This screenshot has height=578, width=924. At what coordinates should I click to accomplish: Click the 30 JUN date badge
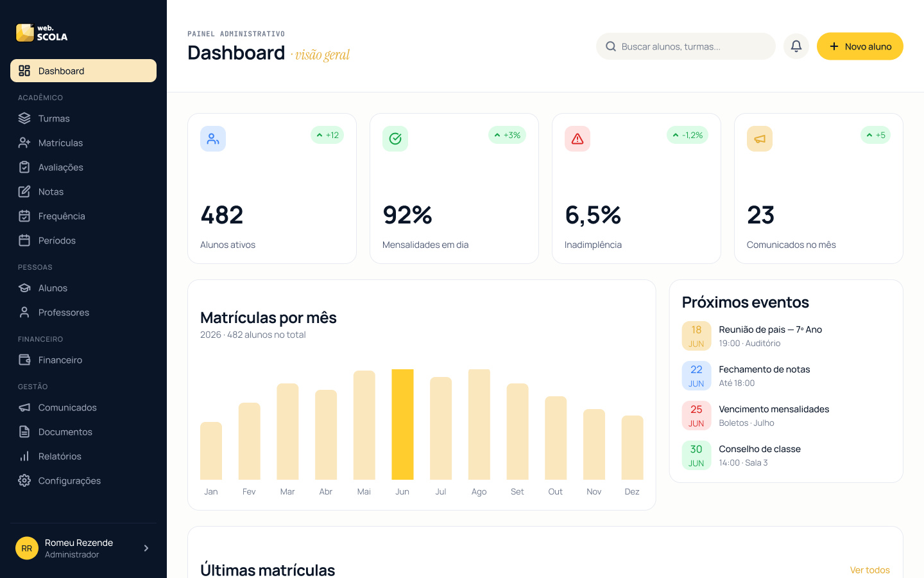(696, 455)
